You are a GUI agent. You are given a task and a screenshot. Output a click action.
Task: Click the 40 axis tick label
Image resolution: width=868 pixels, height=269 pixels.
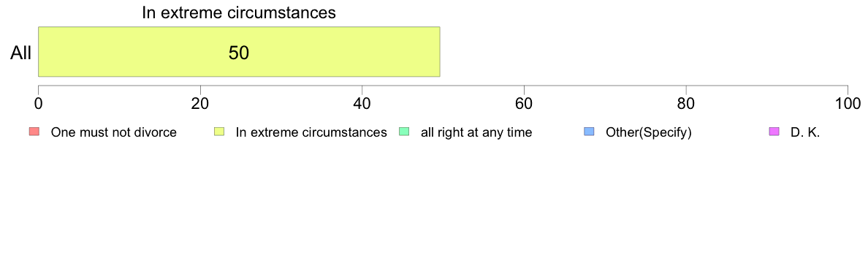362,103
